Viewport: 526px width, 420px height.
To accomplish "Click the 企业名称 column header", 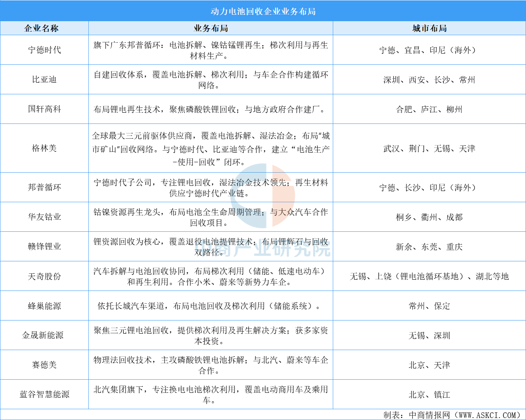I will (42, 28).
